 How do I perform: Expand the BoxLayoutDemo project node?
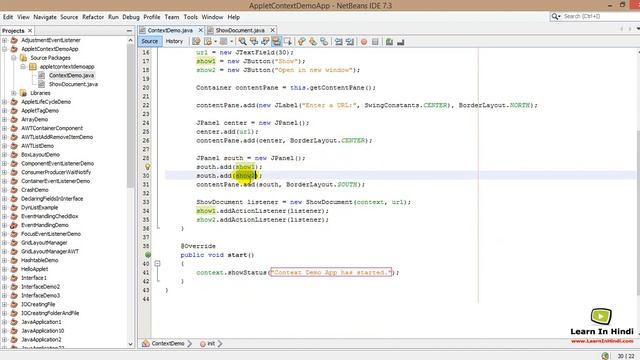coord(4,155)
